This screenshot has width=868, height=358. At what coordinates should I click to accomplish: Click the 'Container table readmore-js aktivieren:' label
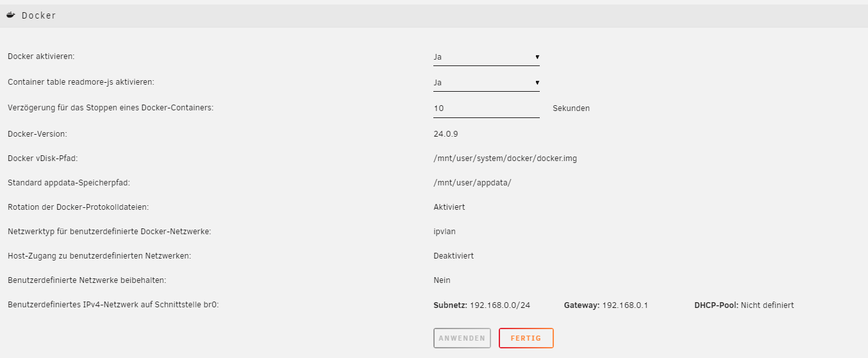coord(81,82)
